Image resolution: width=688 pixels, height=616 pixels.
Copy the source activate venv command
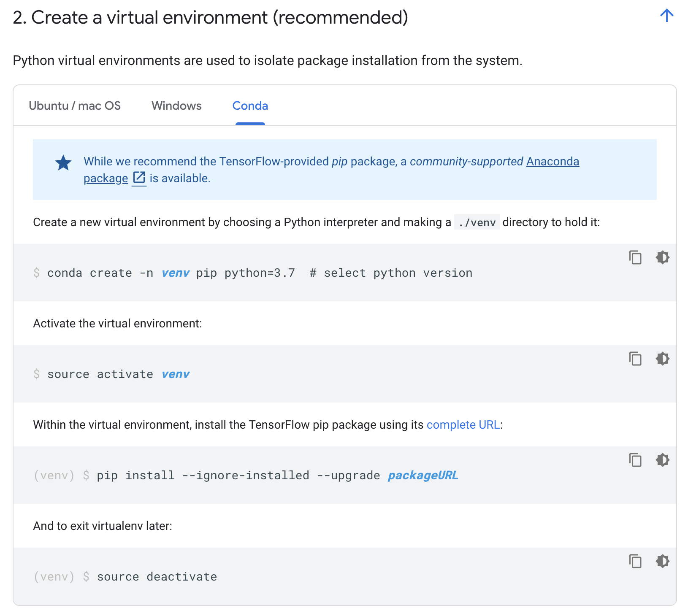pyautogui.click(x=635, y=359)
